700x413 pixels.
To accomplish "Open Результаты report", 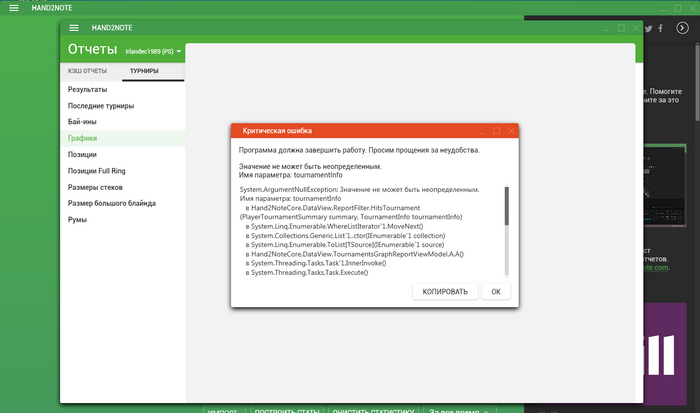I will 123,89.
